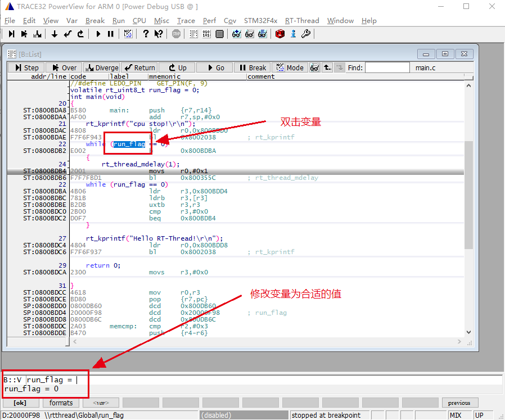Click inside the Find input field
This screenshot has width=505, height=420.
(x=388, y=67)
